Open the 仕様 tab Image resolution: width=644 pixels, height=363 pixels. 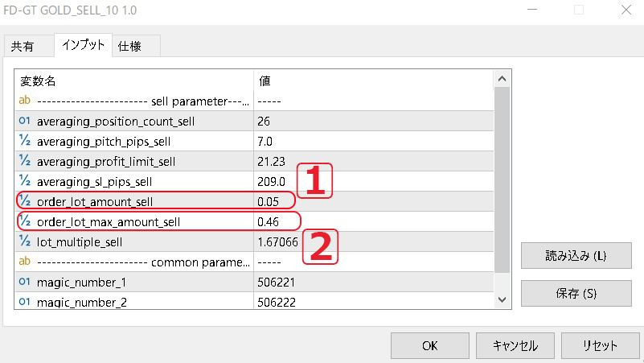[x=129, y=47]
